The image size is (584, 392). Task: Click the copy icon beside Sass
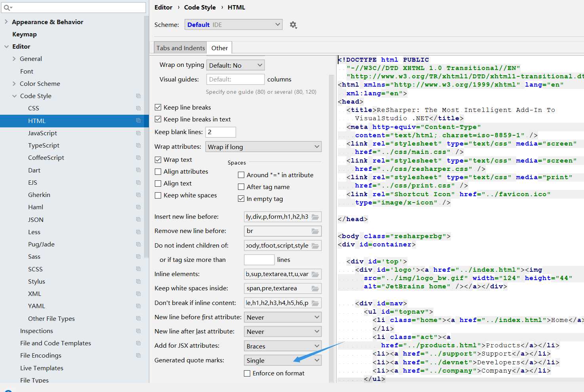[138, 256]
